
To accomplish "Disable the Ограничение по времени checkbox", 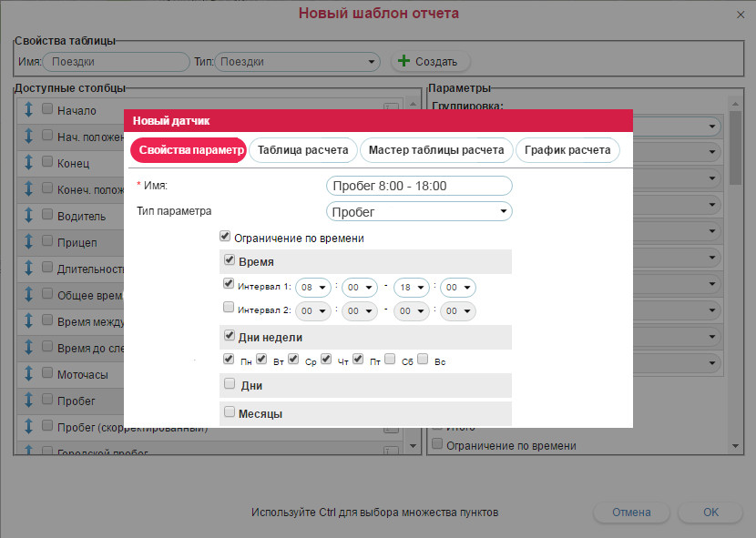I will coord(225,237).
